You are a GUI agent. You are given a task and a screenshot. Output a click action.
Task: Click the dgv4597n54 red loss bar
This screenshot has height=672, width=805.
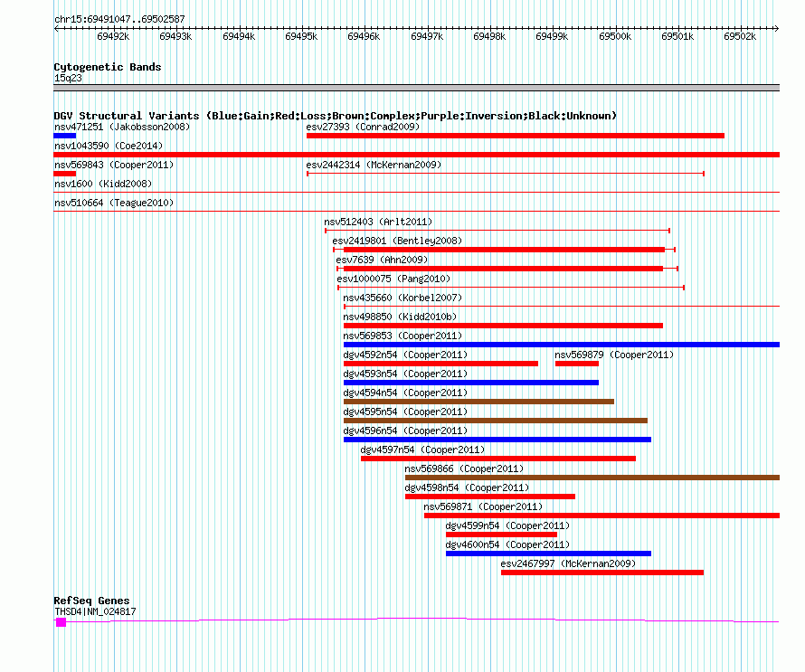(x=498, y=459)
